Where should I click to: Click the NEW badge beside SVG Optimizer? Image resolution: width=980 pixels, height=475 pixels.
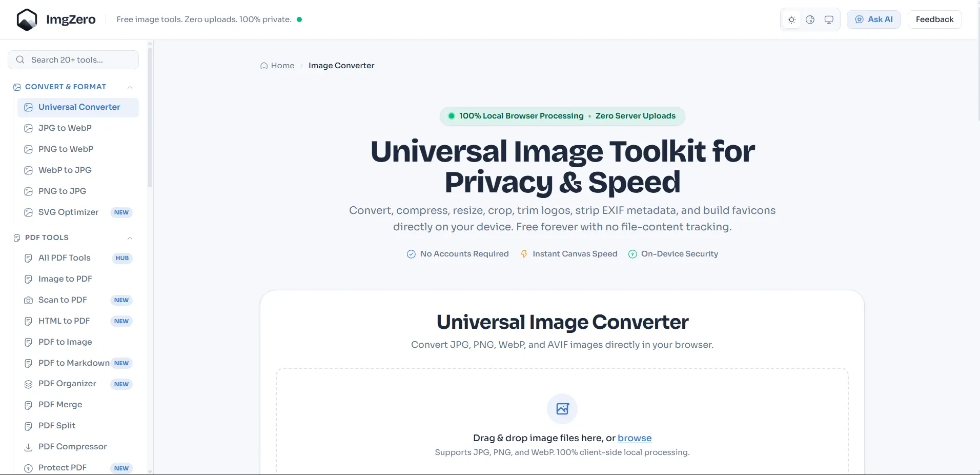121,212
